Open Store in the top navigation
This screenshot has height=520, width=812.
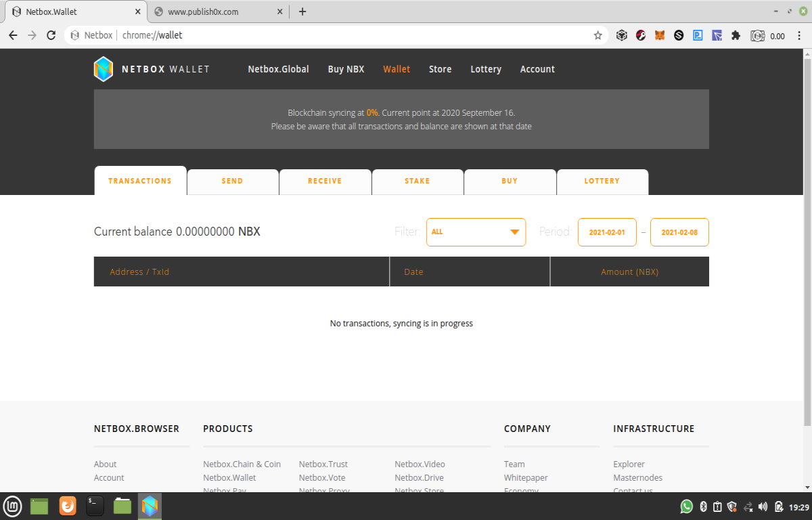(440, 69)
